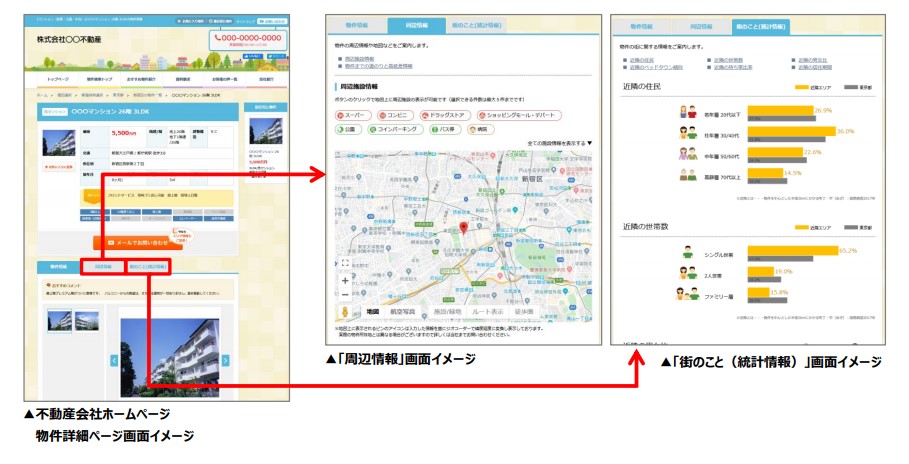Open 物件情報 tab in the statistics panel
Image resolution: width=909 pixels, height=464 pixels.
[x=642, y=27]
